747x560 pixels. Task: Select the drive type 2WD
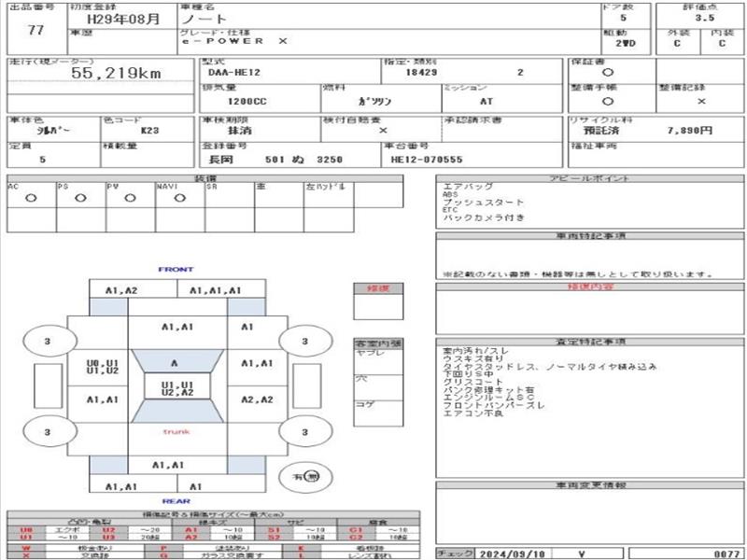click(626, 43)
